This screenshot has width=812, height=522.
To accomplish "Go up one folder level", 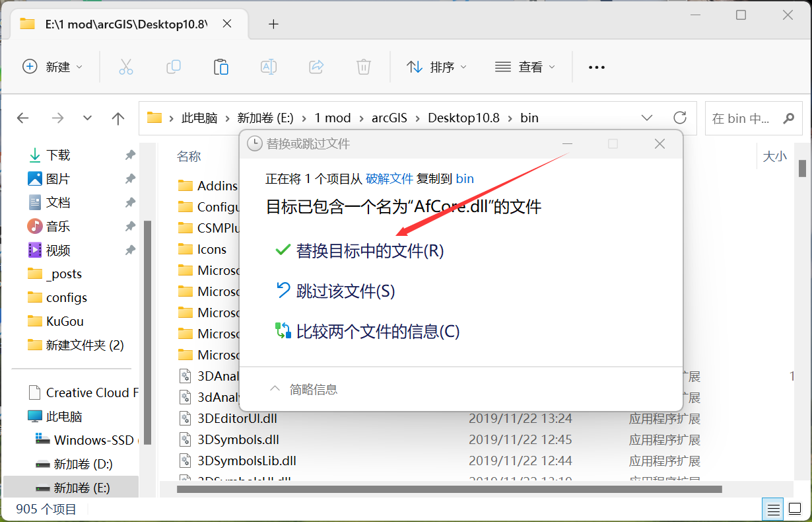I will pyautogui.click(x=118, y=118).
